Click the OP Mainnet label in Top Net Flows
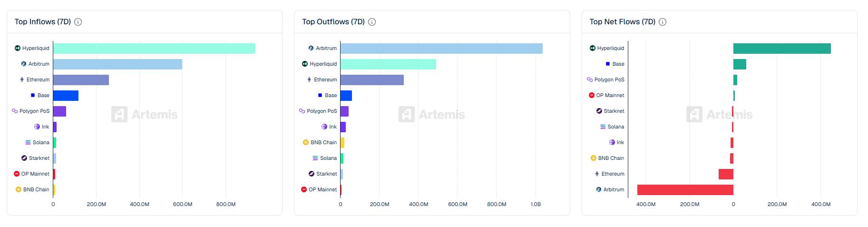Image resolution: width=868 pixels, height=227 pixels. 610,95
